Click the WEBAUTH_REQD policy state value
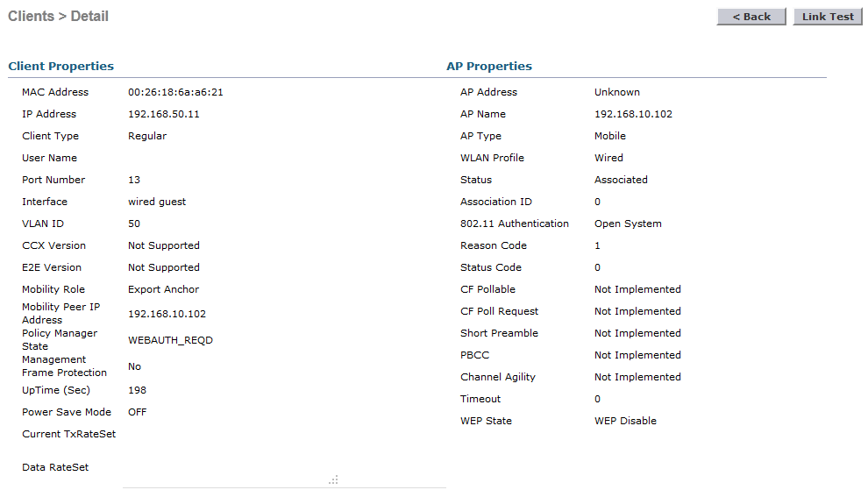 coord(170,340)
